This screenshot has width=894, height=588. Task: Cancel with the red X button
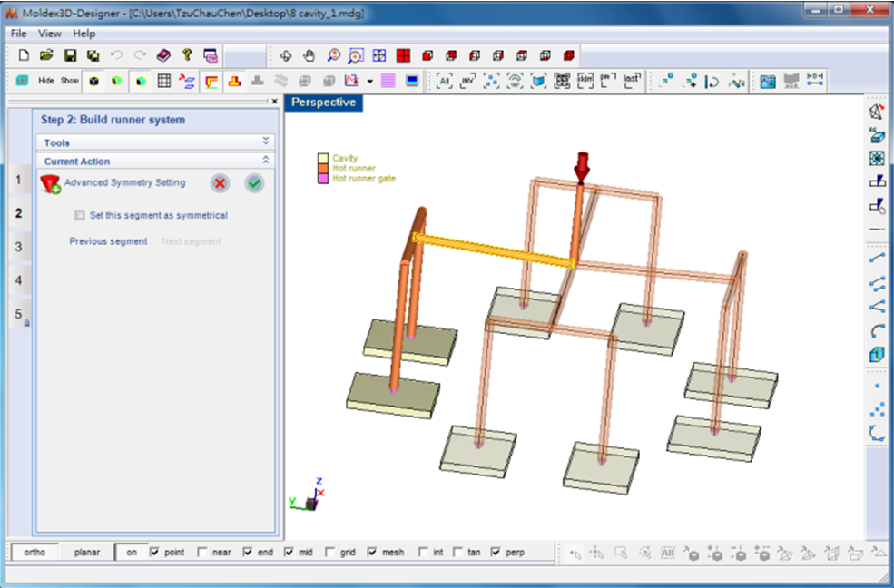point(220,183)
